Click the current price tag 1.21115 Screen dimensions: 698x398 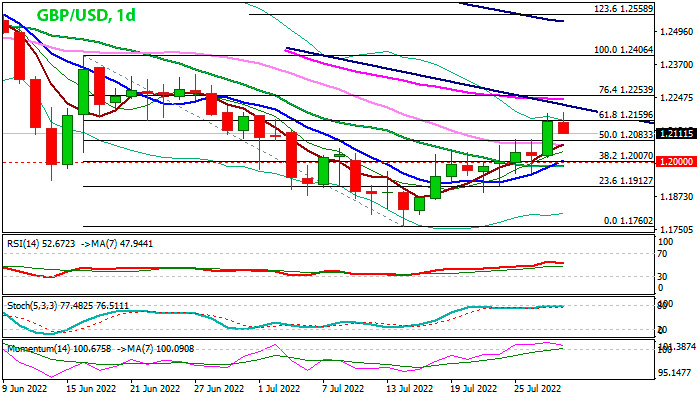pyautogui.click(x=676, y=134)
